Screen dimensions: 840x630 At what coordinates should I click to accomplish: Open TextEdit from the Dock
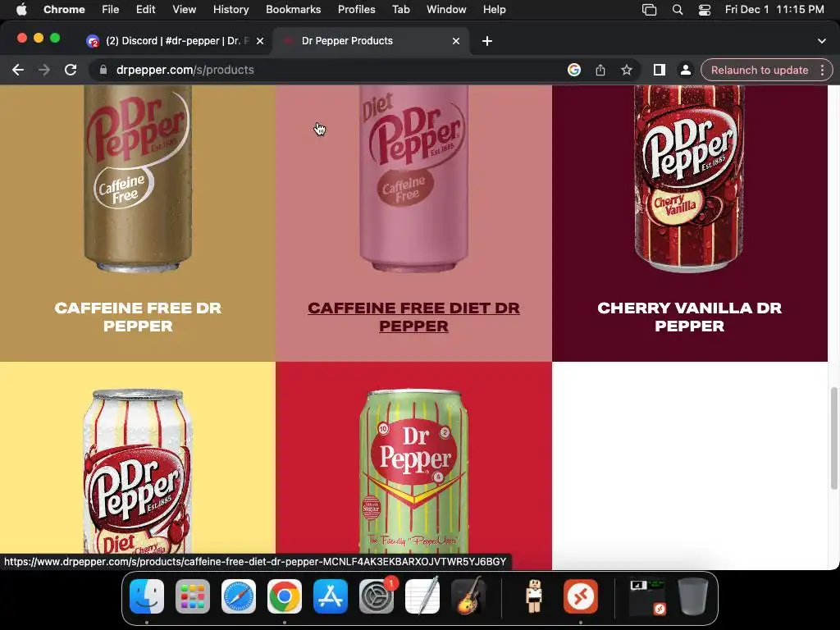pyautogui.click(x=422, y=596)
